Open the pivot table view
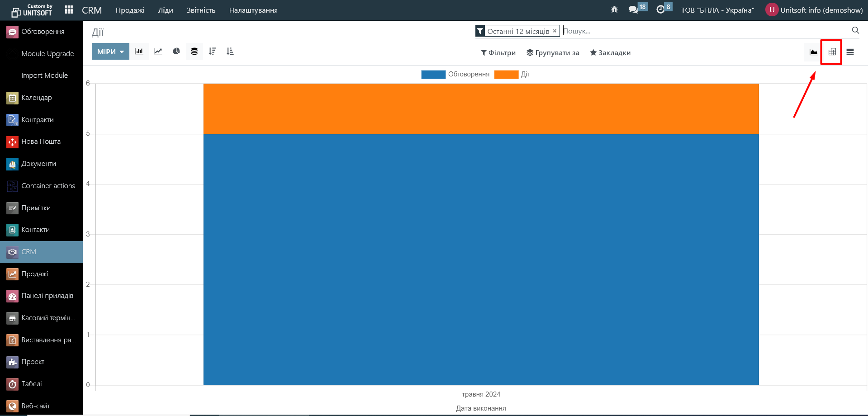 [x=832, y=52]
